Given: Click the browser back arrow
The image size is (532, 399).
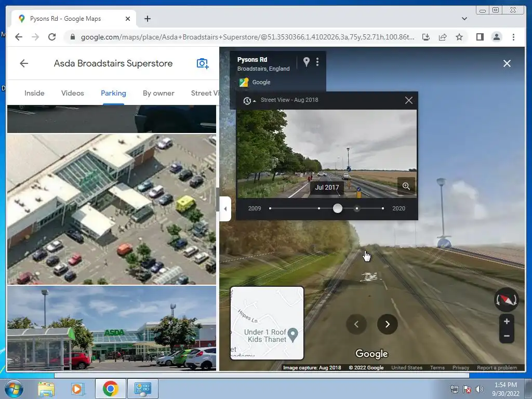Looking at the screenshot, I should click(19, 37).
